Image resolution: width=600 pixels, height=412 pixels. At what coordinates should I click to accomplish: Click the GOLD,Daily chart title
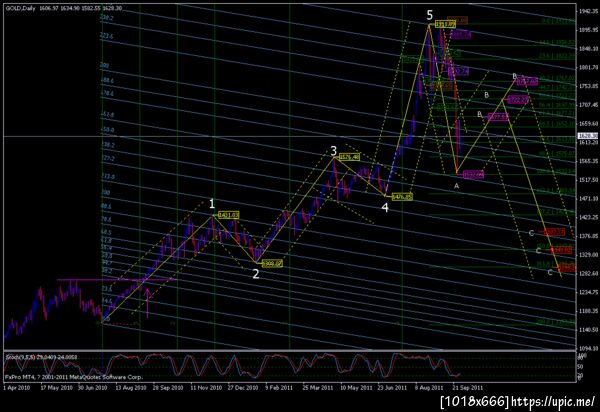coord(21,8)
